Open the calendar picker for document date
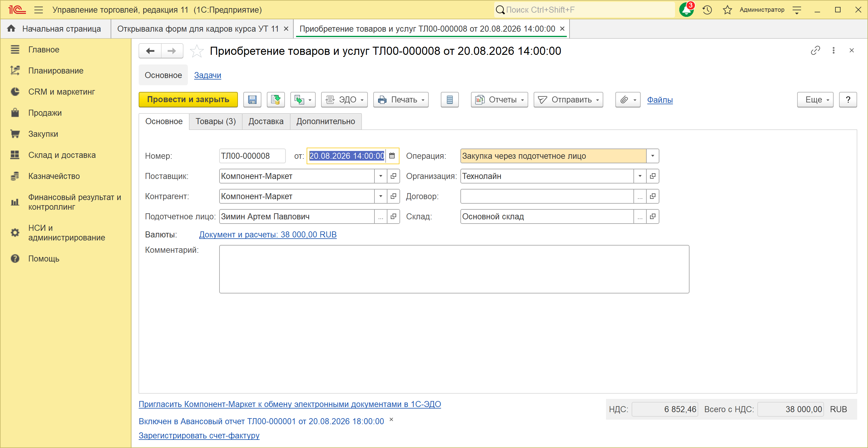The image size is (868, 448). (392, 156)
